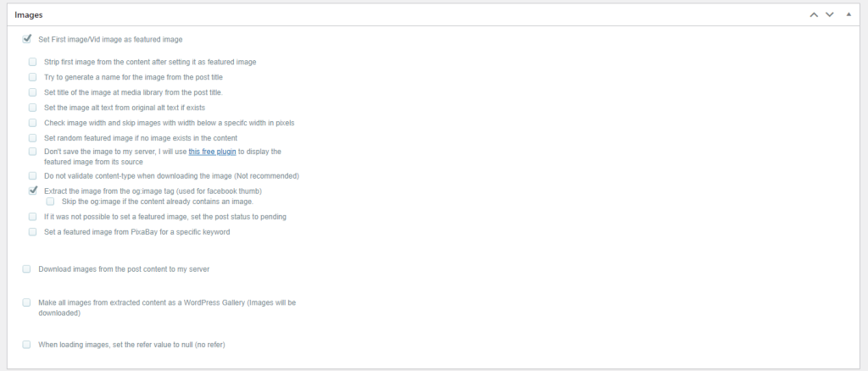Check Make all images a WordPress Gallery

pos(26,303)
